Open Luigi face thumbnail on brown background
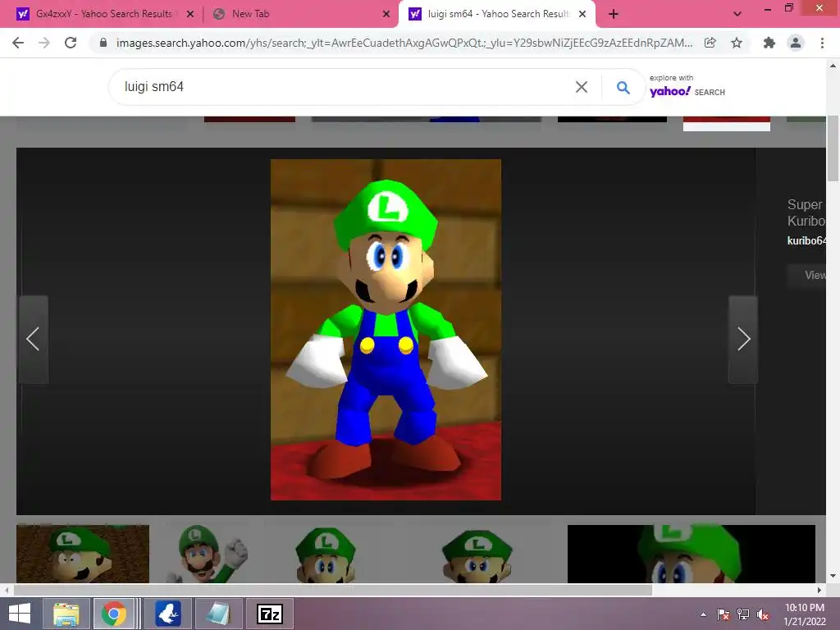Viewport: 840px width, 630px height. point(83,554)
